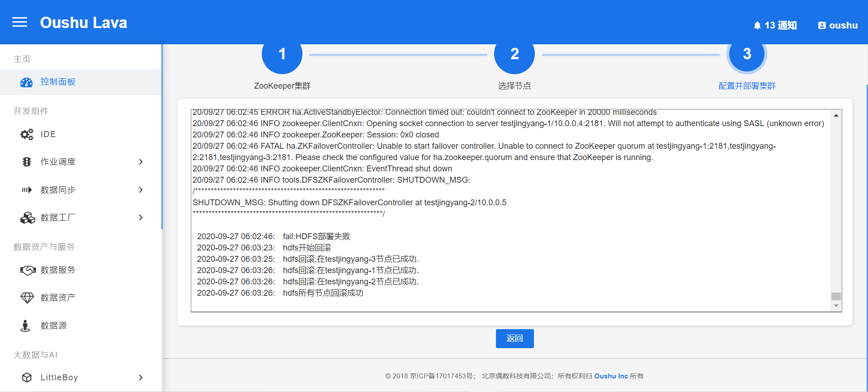Viewport: 868px width, 392px height.
Task: Click the 数据资产 diamond icon
Action: tap(27, 298)
